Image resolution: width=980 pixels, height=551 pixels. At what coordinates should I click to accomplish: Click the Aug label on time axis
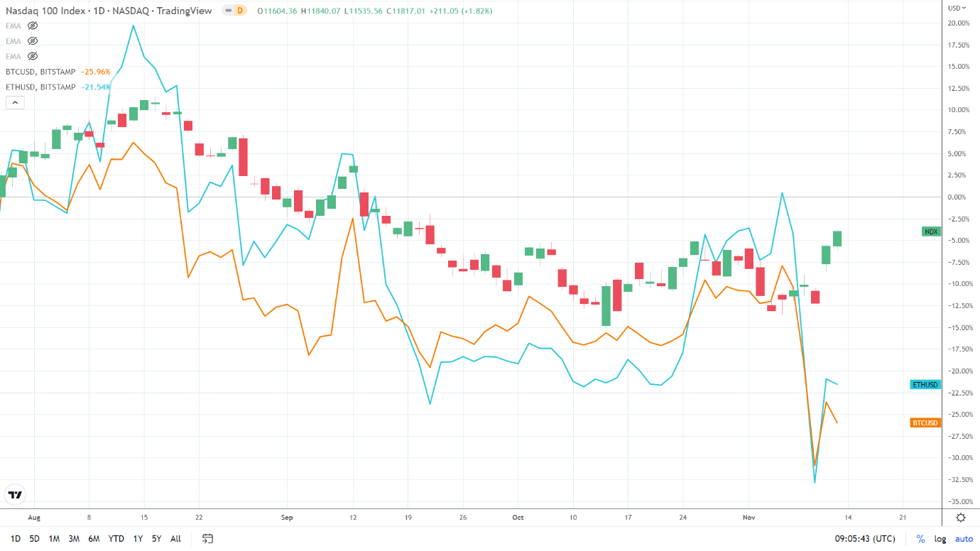tap(34, 518)
